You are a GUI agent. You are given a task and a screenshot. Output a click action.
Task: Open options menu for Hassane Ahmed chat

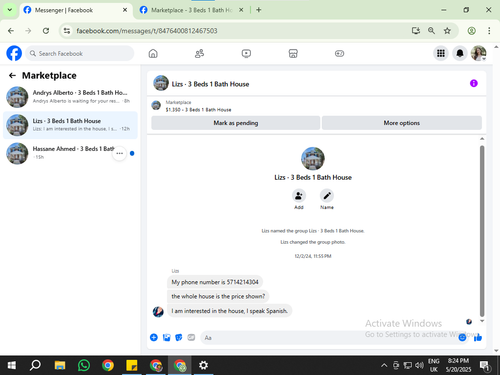pyautogui.click(x=119, y=153)
